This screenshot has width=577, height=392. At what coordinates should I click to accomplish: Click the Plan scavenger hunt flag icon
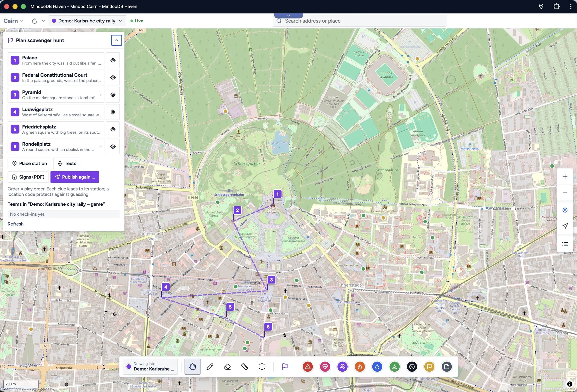10,40
